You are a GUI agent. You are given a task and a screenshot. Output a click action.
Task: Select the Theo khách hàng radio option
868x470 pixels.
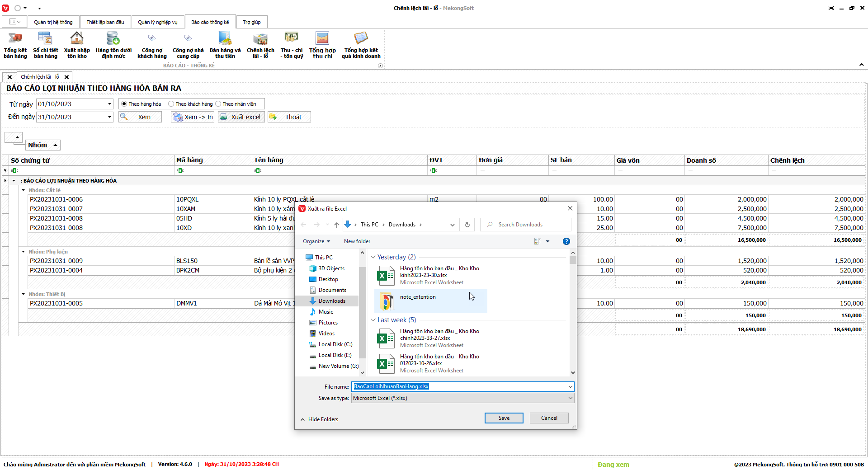(x=171, y=104)
